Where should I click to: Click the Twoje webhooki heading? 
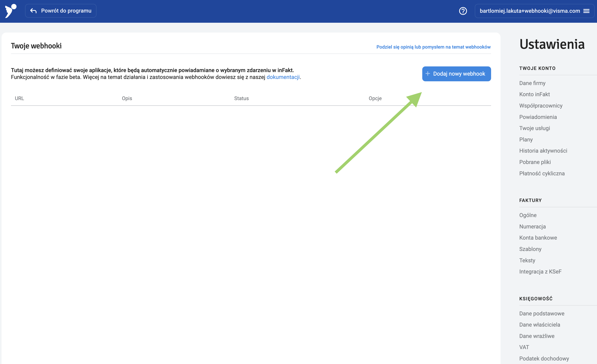(x=36, y=46)
